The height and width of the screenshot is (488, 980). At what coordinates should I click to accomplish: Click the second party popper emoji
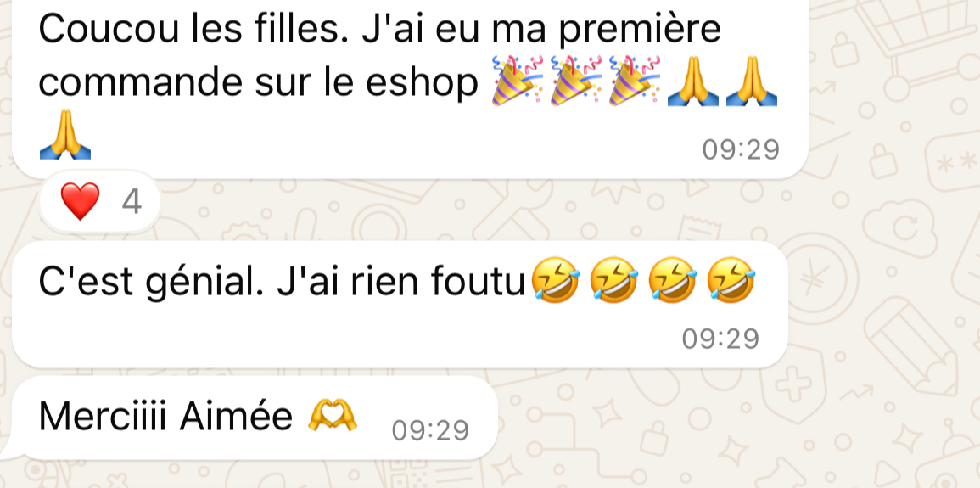[x=575, y=81]
